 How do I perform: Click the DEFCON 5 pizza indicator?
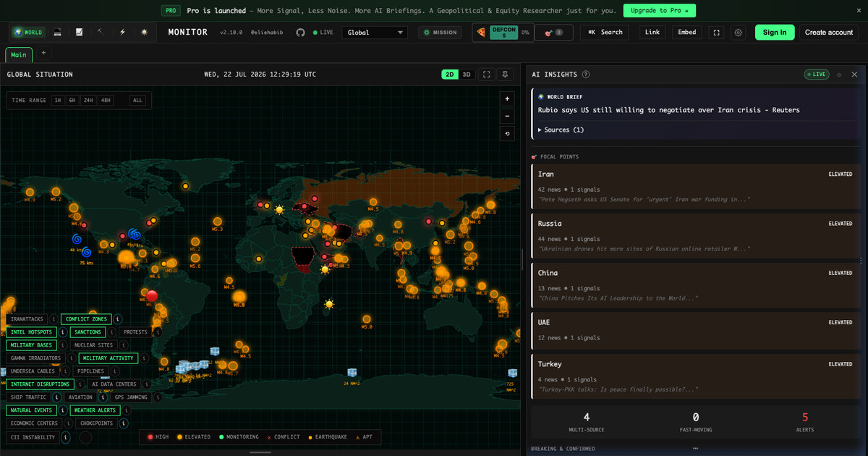[x=502, y=33]
